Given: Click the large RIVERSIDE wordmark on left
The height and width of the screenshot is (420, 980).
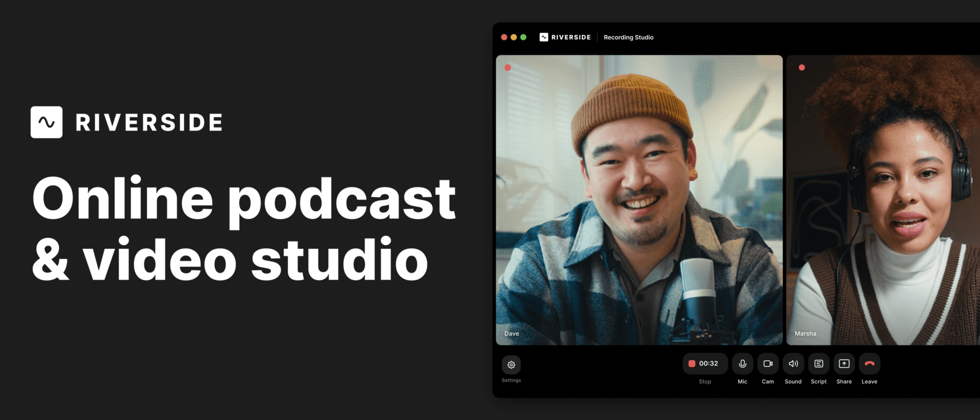Looking at the screenshot, I should [149, 123].
